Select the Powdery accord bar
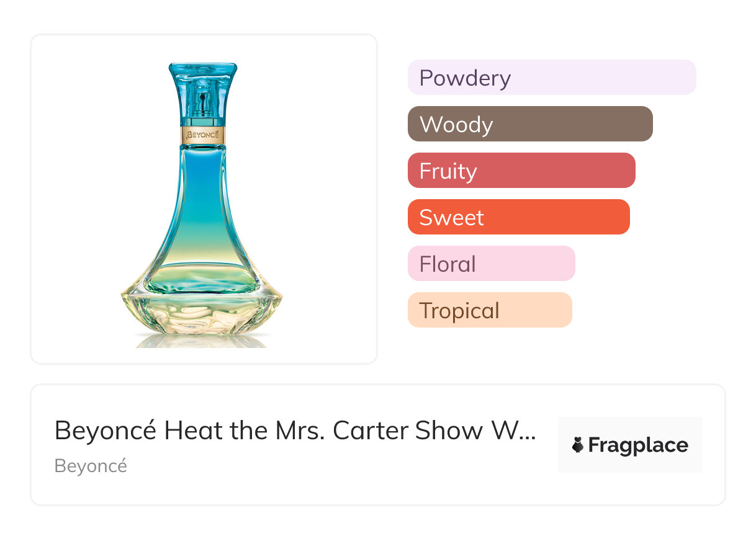The image size is (756, 536). 551,78
